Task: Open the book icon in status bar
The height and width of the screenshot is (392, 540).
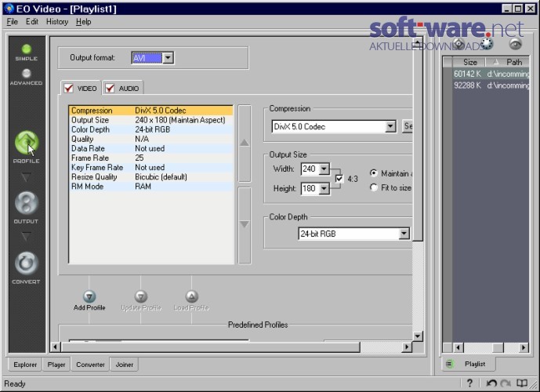Action: tap(522, 383)
